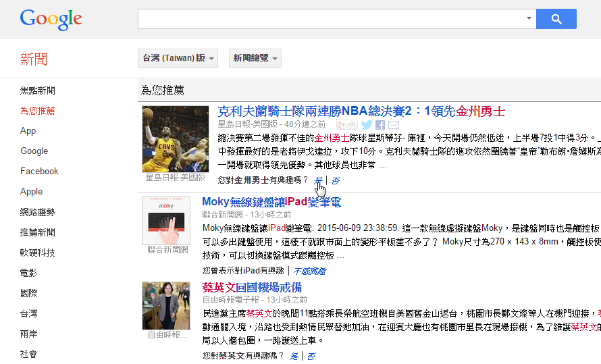Open 新聞總覽 dropdown
Screen dimensions: 601x364
pyautogui.click(x=255, y=58)
